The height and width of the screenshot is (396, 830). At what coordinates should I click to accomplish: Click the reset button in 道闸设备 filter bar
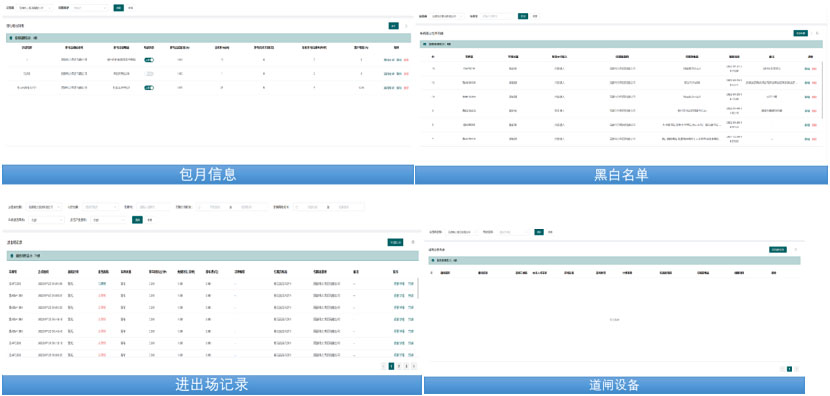[551, 232]
